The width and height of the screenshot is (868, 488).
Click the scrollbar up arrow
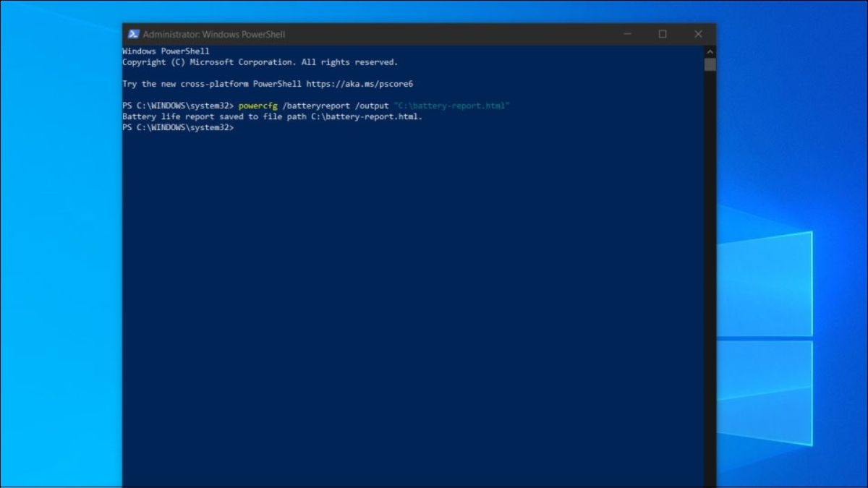pos(710,51)
